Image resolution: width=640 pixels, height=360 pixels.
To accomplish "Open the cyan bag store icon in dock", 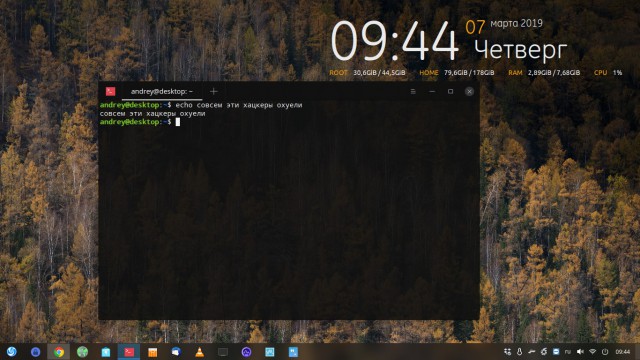I will point(106,352).
